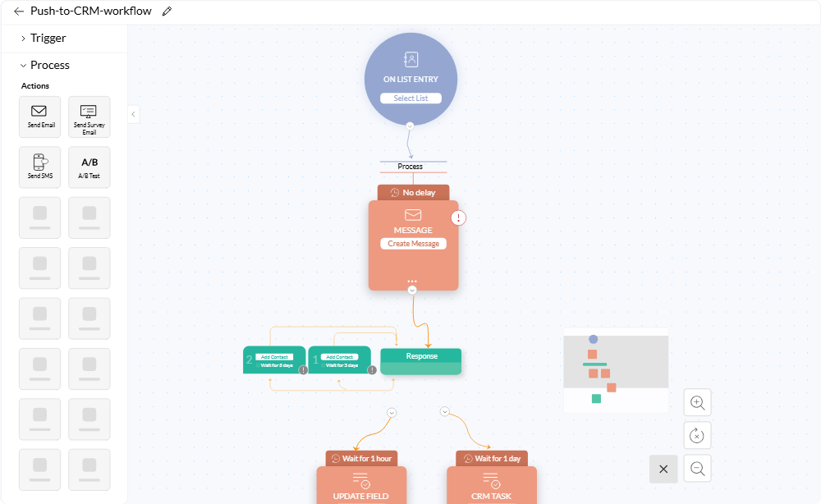Click the error badge on the MESSAGE node
Image resolution: width=821 pixels, height=504 pixels.
[458, 218]
